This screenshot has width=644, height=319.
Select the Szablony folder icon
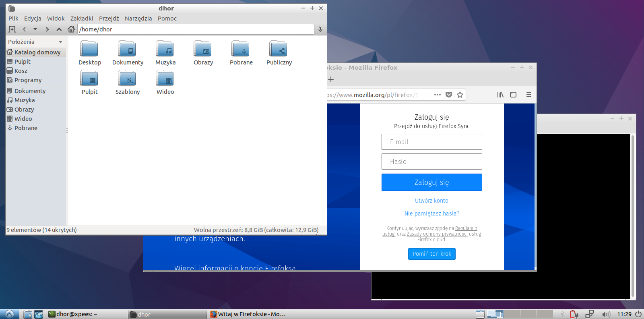point(127,78)
